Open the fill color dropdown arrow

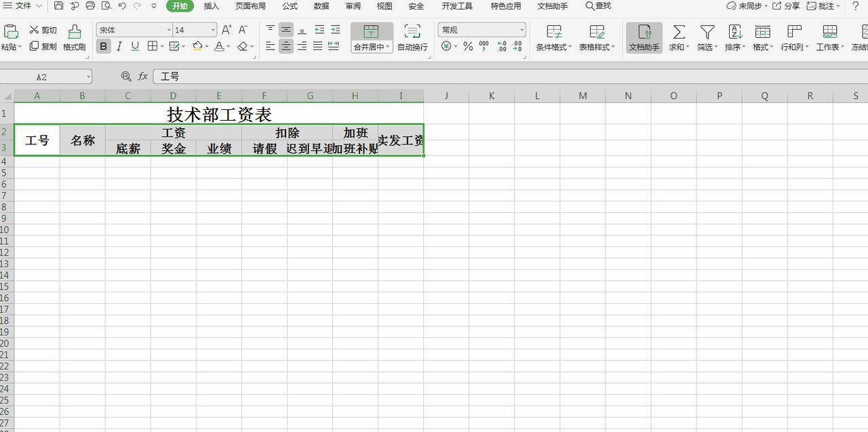coord(207,47)
